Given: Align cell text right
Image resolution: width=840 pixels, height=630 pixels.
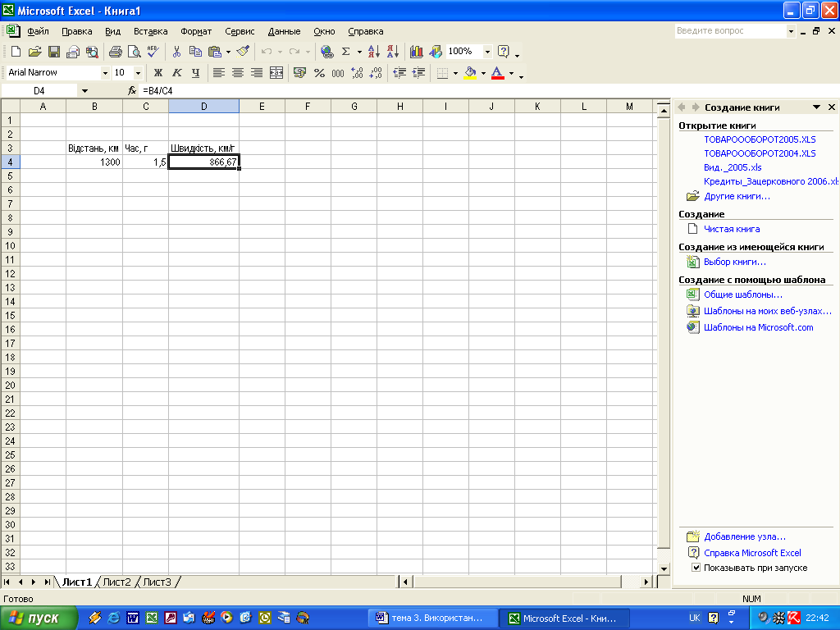Looking at the screenshot, I should (257, 73).
